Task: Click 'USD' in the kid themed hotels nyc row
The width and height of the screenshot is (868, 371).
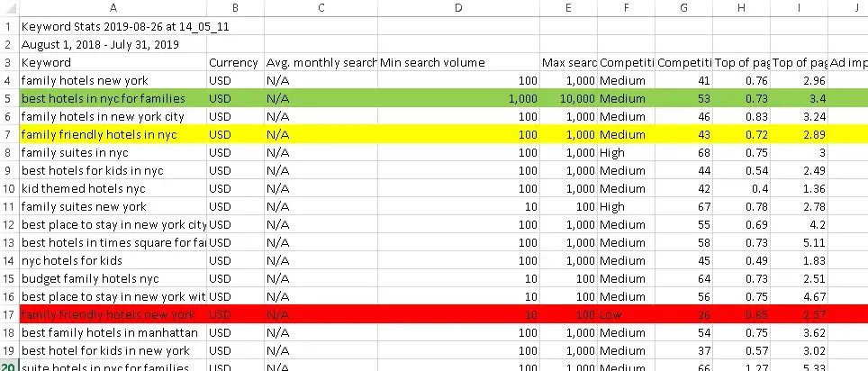Action: point(235,189)
